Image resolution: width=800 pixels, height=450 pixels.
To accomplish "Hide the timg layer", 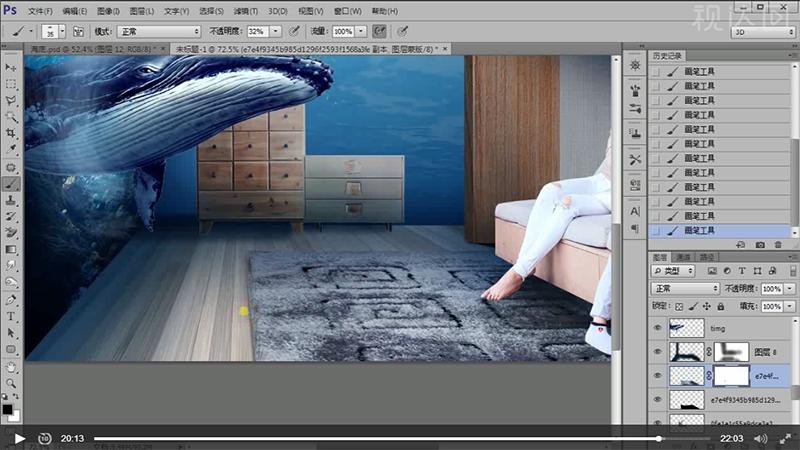I will coord(657,327).
